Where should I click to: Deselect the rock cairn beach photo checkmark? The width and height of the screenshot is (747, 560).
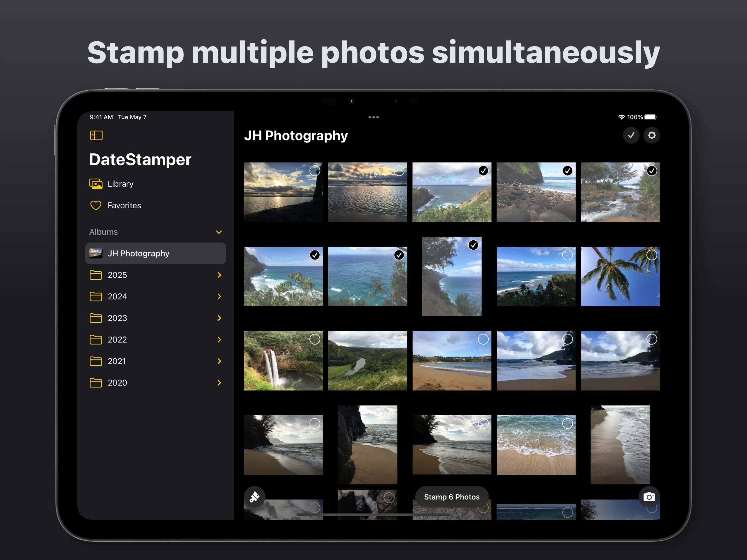[x=567, y=171]
